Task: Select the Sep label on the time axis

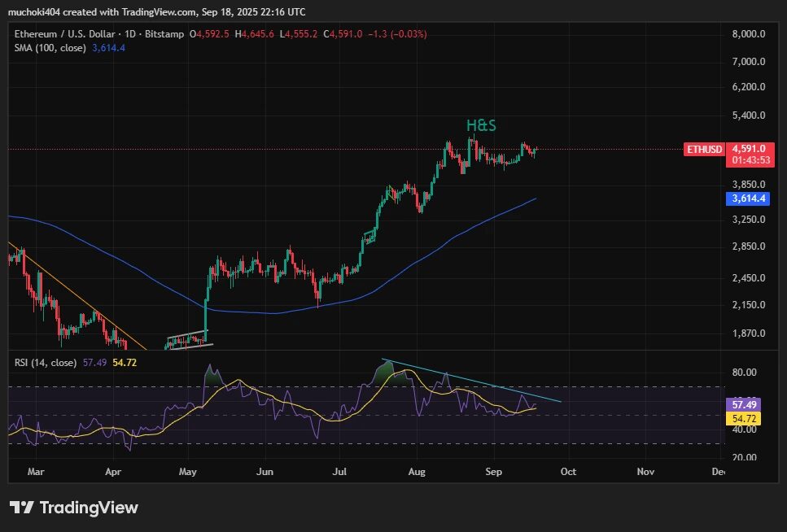Action: (x=492, y=472)
